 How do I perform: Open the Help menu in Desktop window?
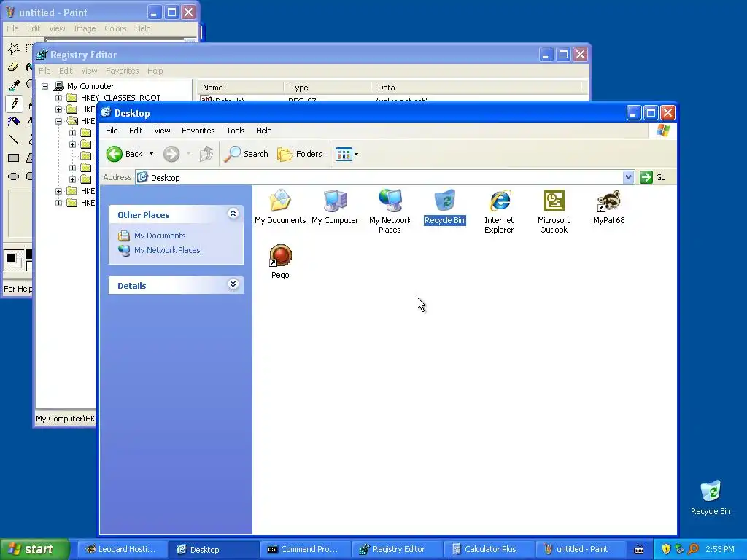click(263, 131)
